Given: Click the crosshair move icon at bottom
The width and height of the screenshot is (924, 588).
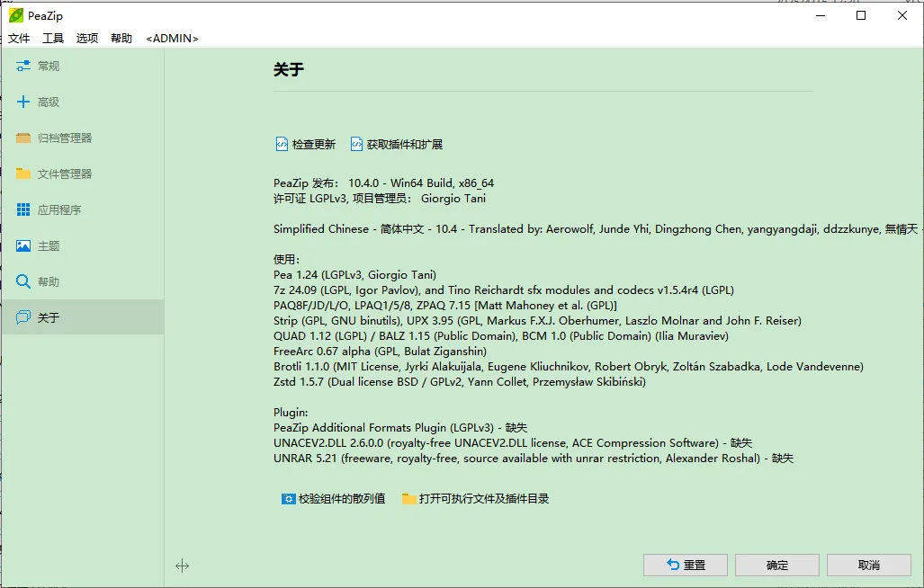Looking at the screenshot, I should pos(182,566).
